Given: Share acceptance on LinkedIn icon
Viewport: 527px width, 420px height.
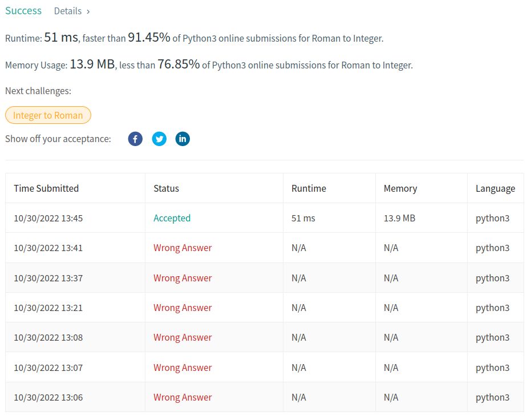Looking at the screenshot, I should coord(183,139).
